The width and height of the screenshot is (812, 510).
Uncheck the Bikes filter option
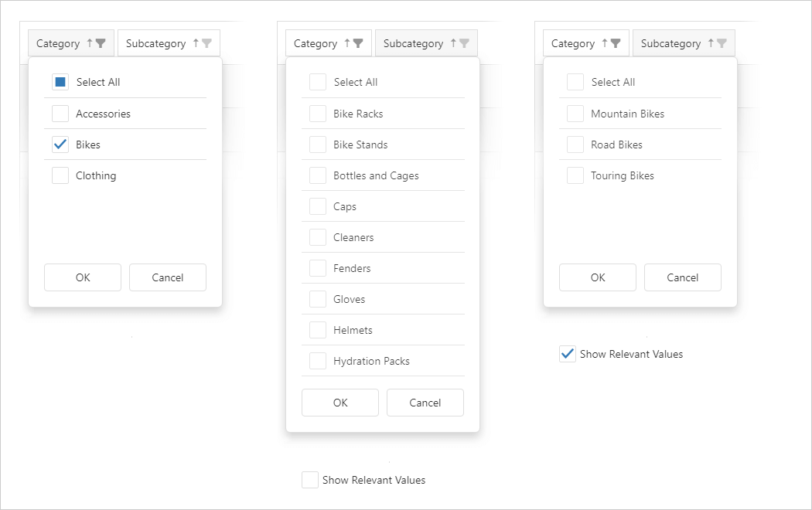pyautogui.click(x=60, y=144)
